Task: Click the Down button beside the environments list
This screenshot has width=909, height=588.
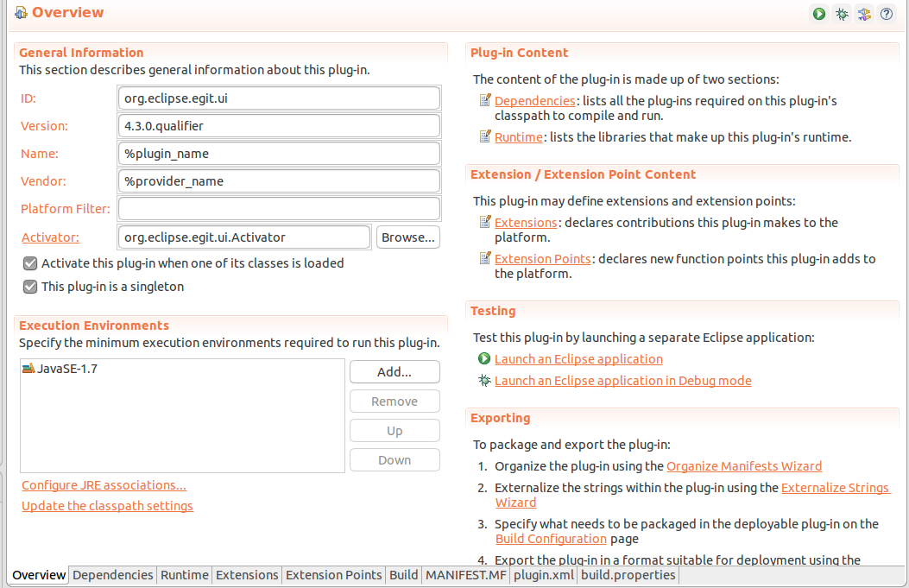Action: 395,460
